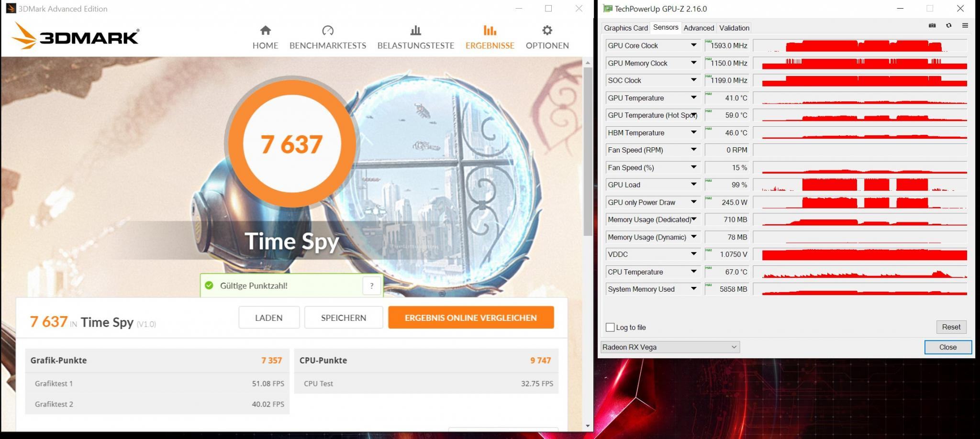Expand System Memory Used dropdown
Screen dimensions: 980x439
click(693, 289)
